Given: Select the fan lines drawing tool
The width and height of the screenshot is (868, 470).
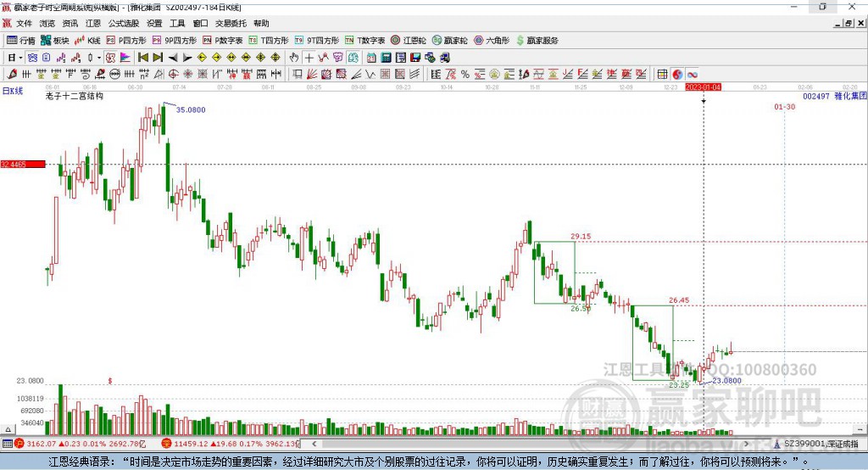Looking at the screenshot, I should coord(312,75).
